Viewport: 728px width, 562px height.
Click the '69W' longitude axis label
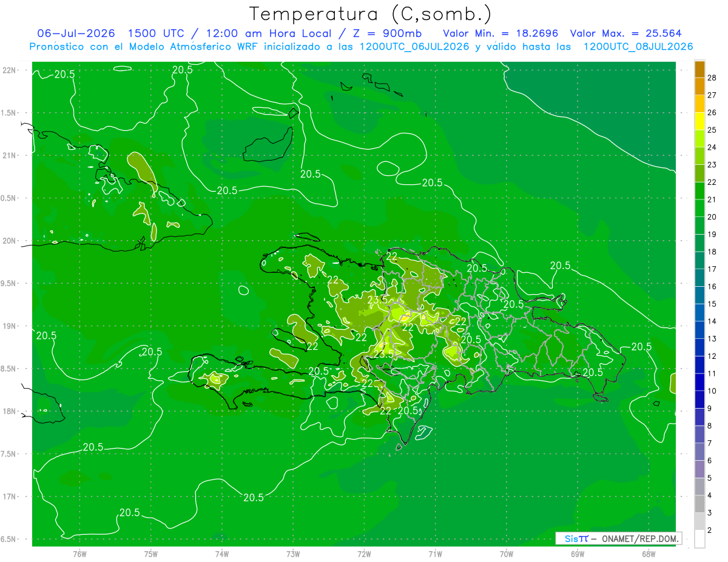[x=578, y=554]
